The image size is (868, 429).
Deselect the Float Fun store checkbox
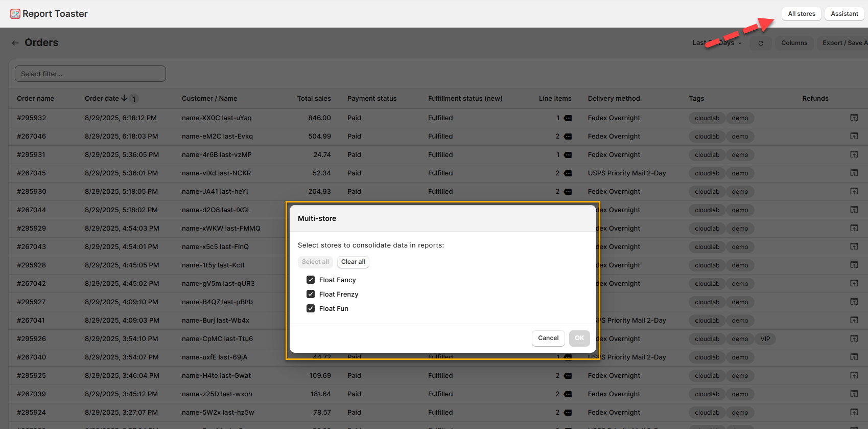click(311, 308)
